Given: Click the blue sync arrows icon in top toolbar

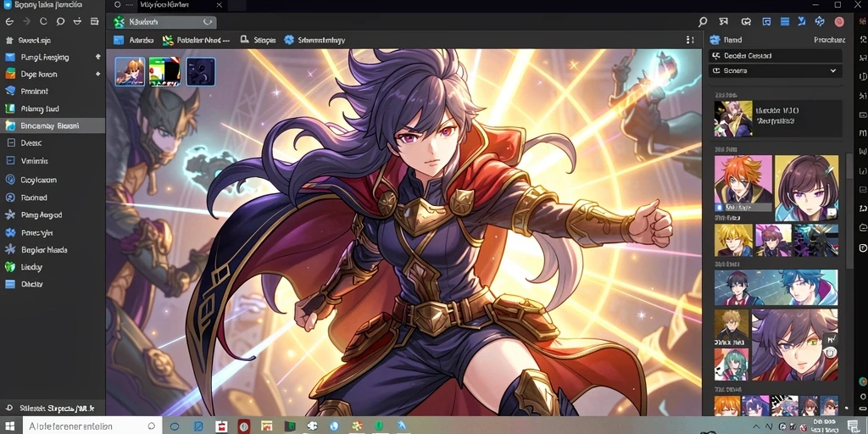Looking at the screenshot, I should (820, 22).
